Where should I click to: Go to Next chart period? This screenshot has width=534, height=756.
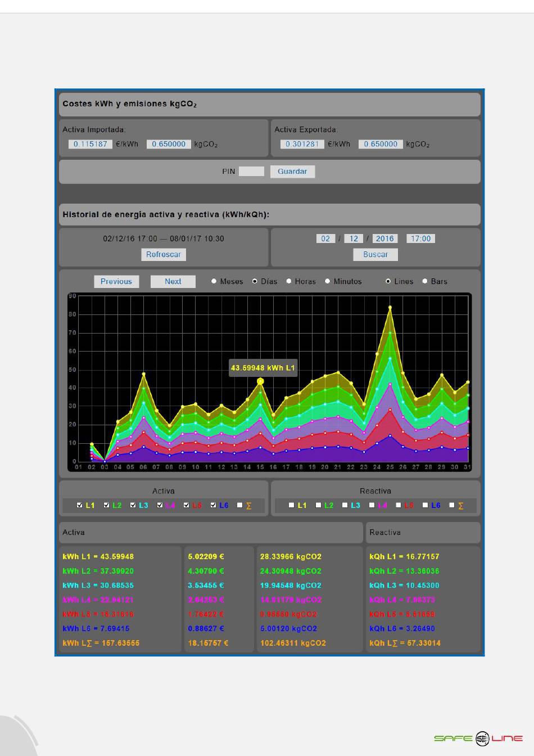click(x=173, y=281)
